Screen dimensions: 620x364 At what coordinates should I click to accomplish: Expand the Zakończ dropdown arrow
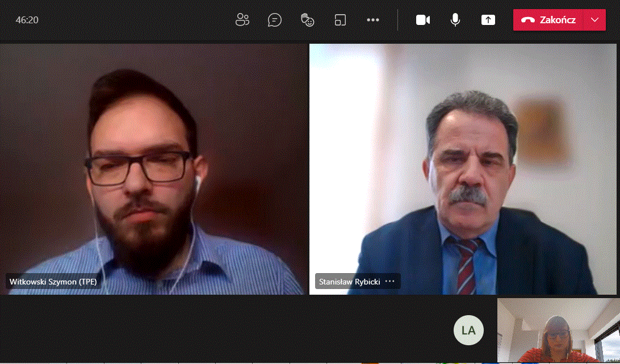pyautogui.click(x=595, y=20)
